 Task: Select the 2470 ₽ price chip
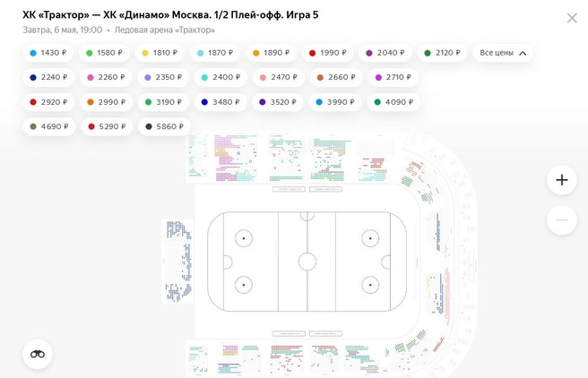[279, 78]
